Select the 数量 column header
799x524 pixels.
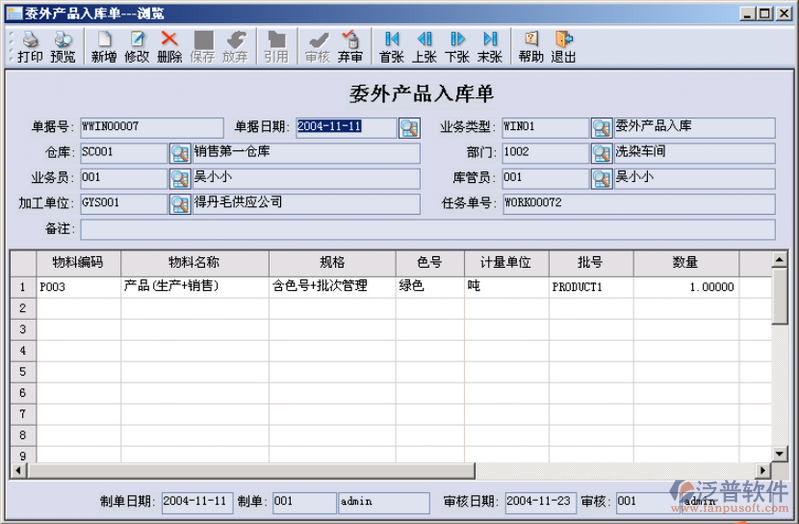coord(685,261)
